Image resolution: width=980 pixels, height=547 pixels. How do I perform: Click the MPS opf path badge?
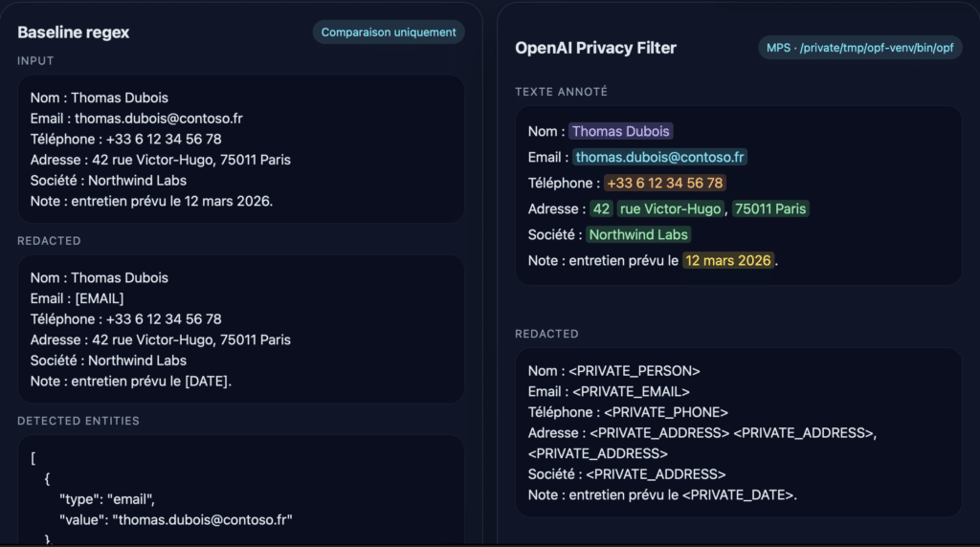coord(859,48)
